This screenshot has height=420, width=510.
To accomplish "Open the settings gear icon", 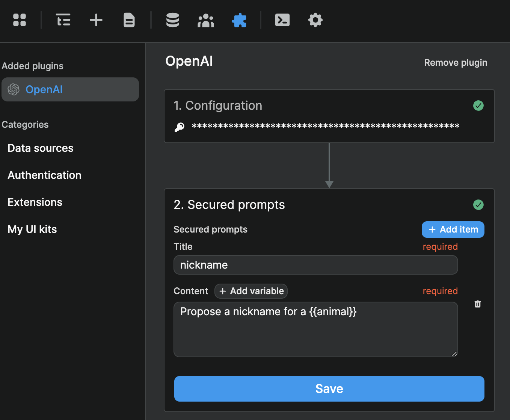I will click(x=315, y=20).
